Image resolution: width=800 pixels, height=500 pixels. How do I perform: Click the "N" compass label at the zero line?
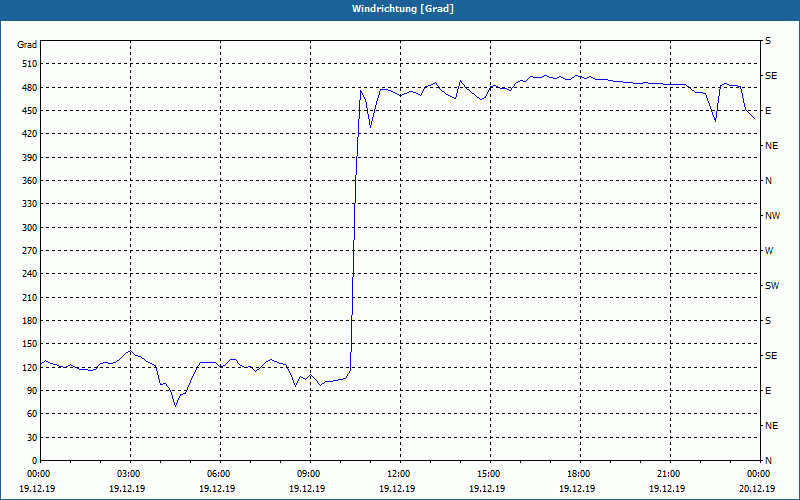(769, 461)
